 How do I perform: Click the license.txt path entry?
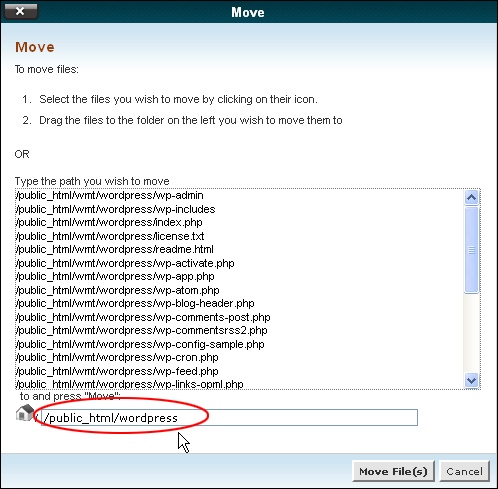tap(110, 236)
